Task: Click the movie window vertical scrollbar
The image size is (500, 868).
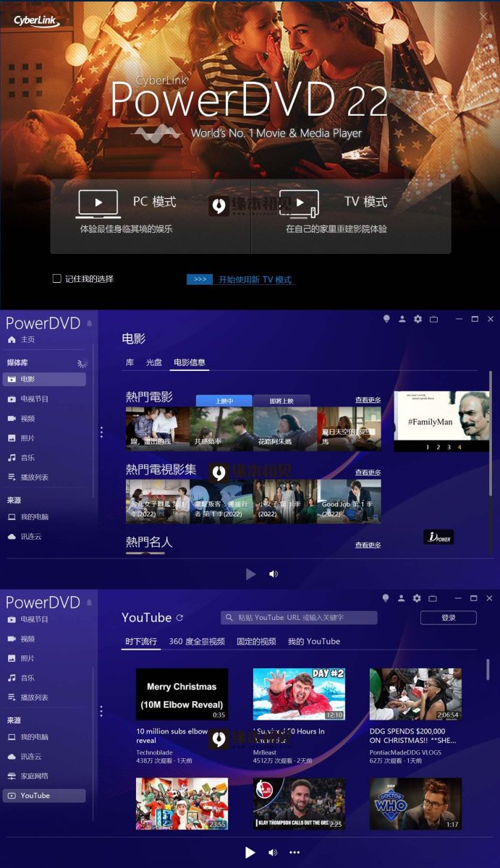Action: [x=491, y=434]
